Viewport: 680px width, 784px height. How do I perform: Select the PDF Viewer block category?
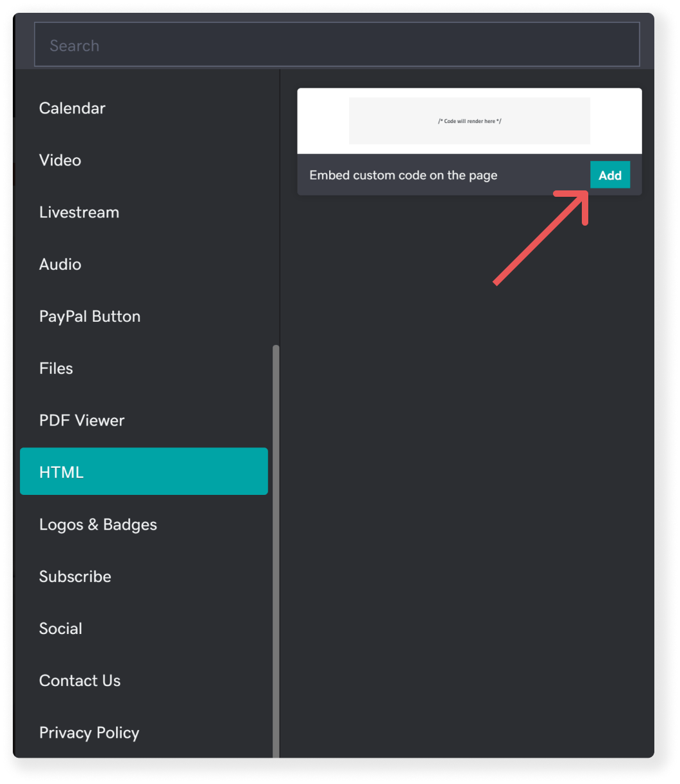point(81,420)
